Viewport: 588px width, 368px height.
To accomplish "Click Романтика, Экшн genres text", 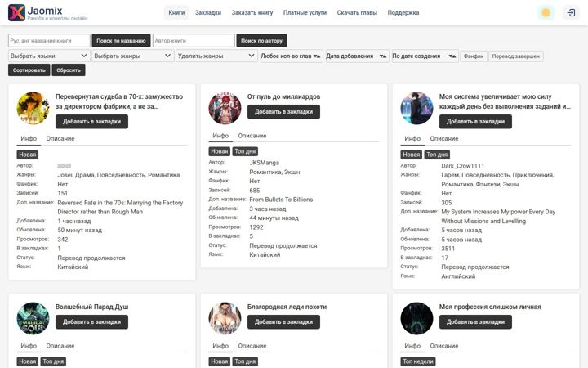I will [x=274, y=173].
